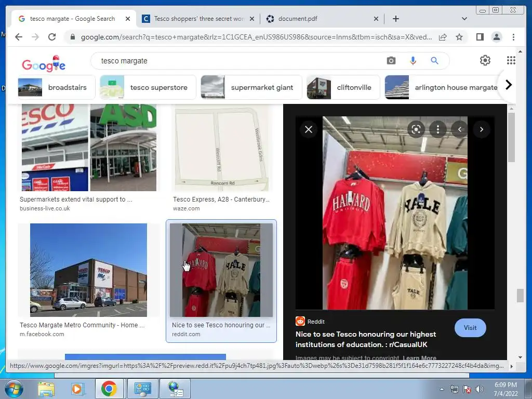Open a new browser tab

click(x=395, y=19)
